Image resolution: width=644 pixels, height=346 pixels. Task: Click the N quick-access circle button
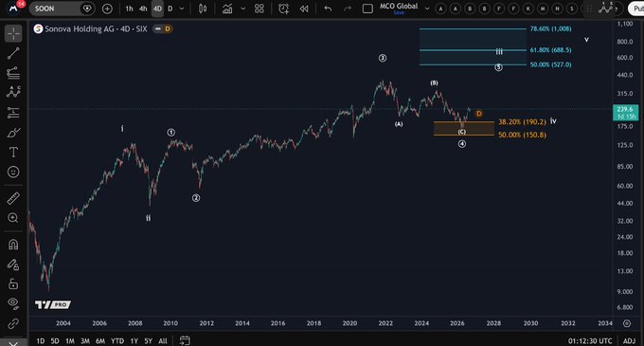coord(557,9)
